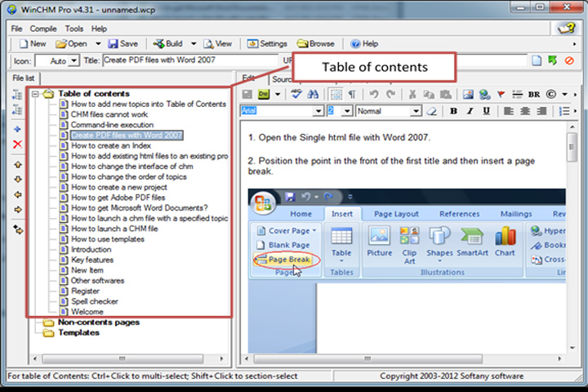Click the Build toolbar button
Image resolution: width=588 pixels, height=392 pixels.
(168, 44)
